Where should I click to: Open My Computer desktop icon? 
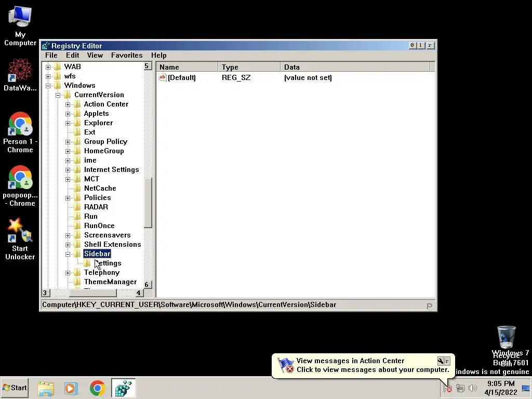click(x=20, y=26)
